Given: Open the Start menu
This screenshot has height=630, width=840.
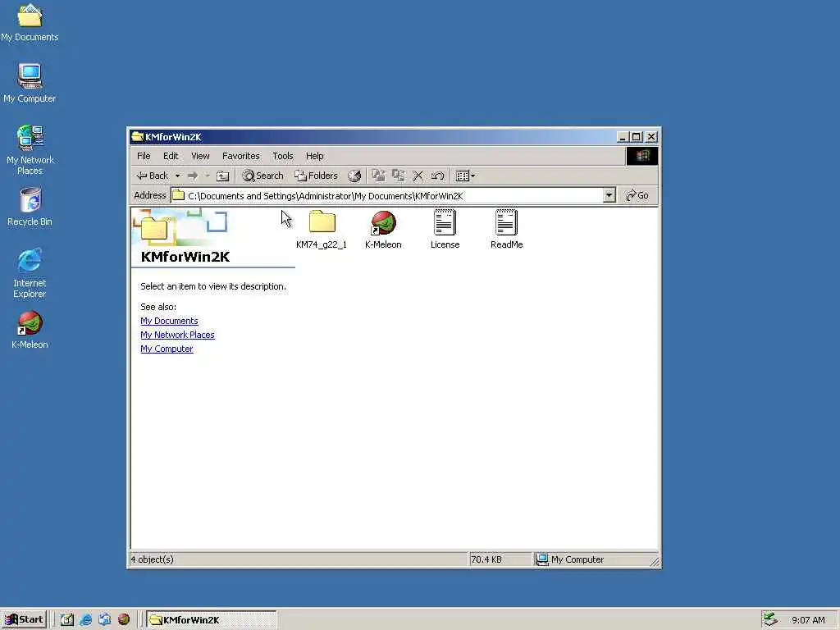Looking at the screenshot, I should 24,620.
